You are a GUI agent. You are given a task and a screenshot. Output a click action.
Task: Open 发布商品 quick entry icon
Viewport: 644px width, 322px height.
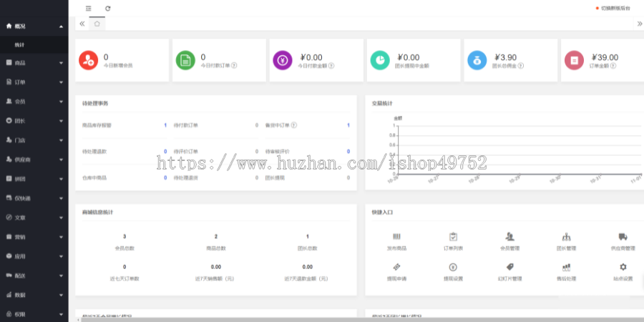click(396, 237)
